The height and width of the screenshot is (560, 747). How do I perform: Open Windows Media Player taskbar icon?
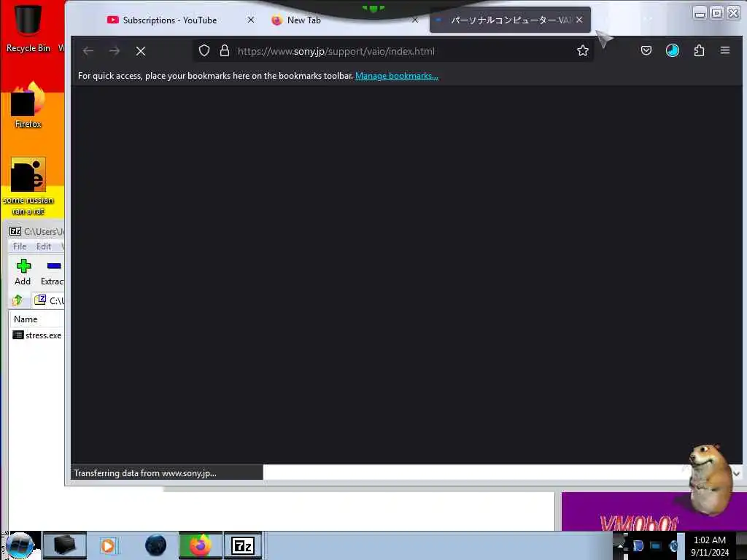(x=108, y=545)
